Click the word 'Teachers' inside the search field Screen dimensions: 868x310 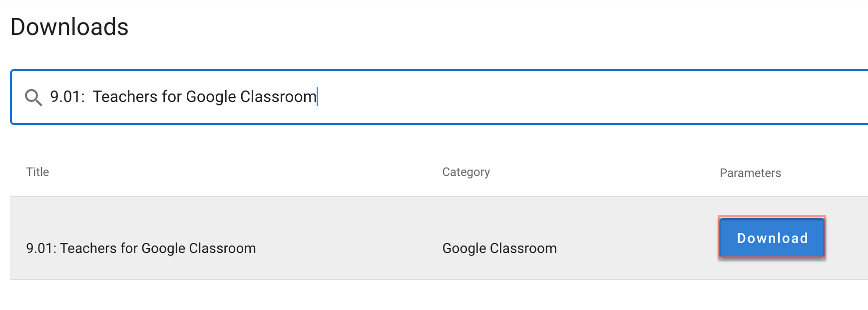(x=125, y=96)
